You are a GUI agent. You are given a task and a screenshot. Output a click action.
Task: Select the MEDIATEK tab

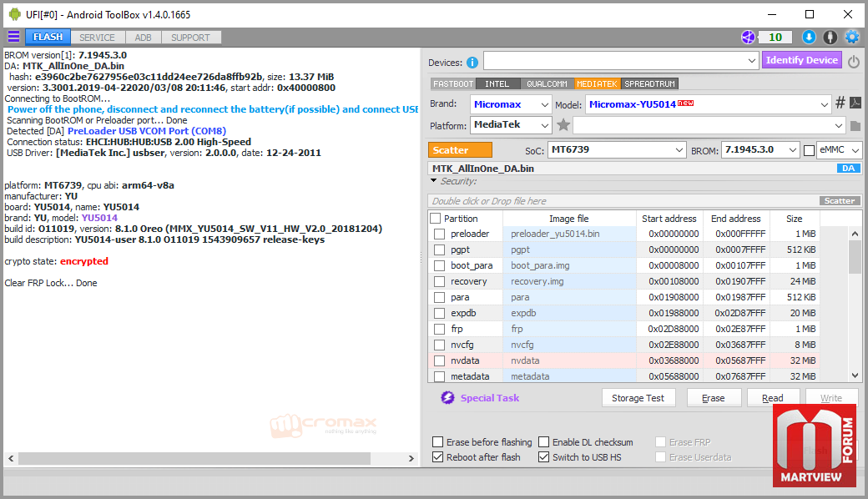(597, 83)
